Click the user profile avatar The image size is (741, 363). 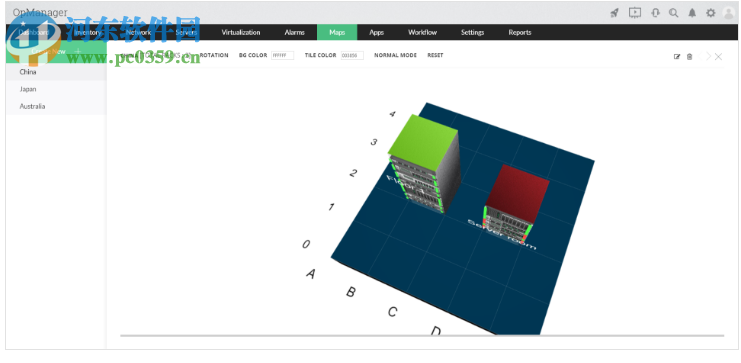[x=729, y=13]
